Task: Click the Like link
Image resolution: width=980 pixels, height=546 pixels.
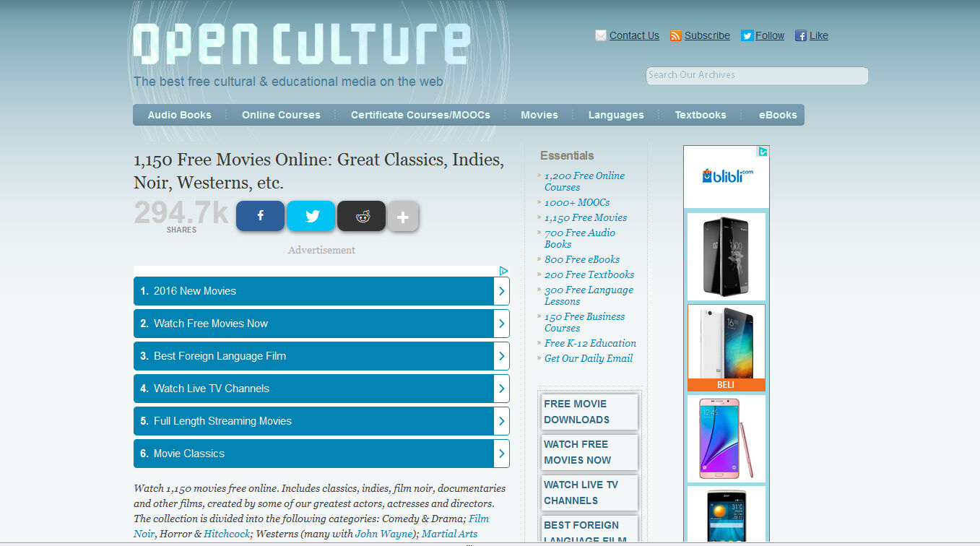Action: coord(819,35)
